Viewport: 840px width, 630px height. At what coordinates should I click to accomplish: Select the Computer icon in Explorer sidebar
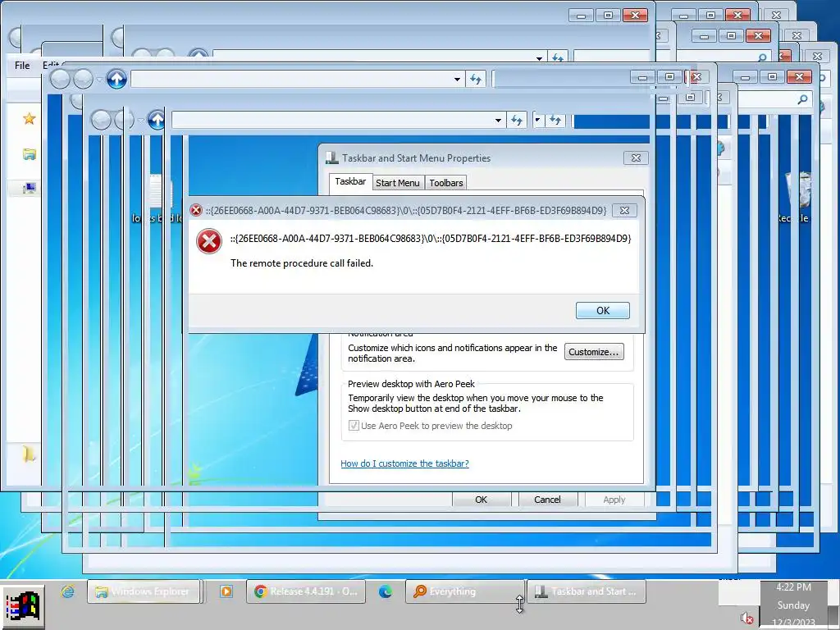click(29, 188)
